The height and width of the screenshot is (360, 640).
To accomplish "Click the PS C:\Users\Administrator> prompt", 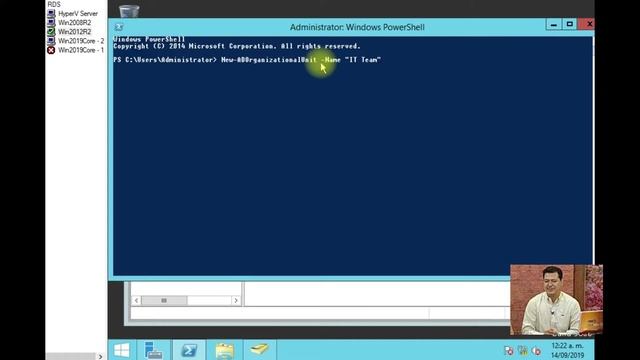I will [165, 60].
